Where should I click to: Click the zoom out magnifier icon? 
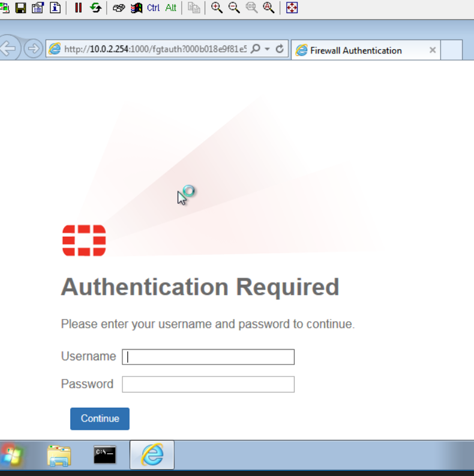coord(234,8)
